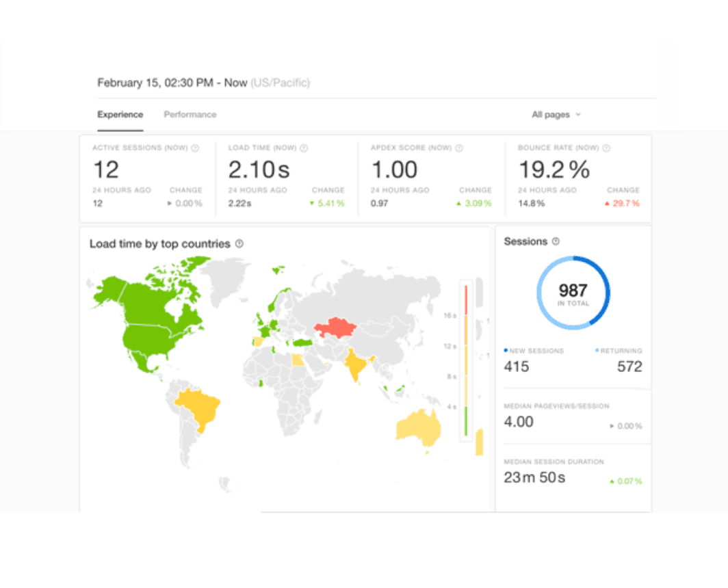The height and width of the screenshot is (588, 728).
Task: Click the green Load Time decrease arrow
Action: 313,203
